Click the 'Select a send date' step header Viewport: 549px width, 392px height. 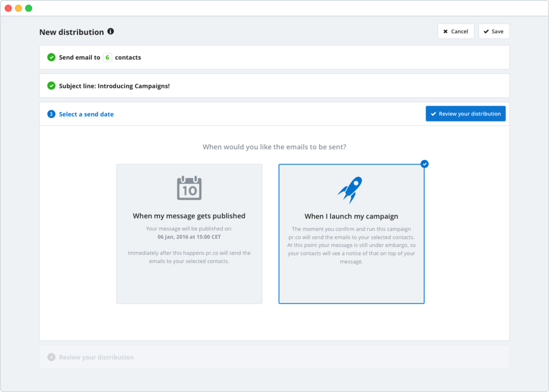[86, 114]
